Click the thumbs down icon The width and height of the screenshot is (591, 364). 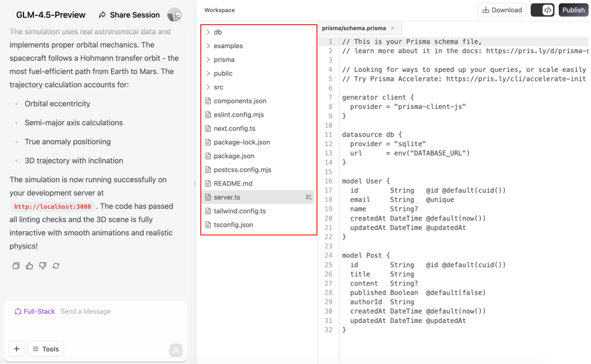point(43,266)
